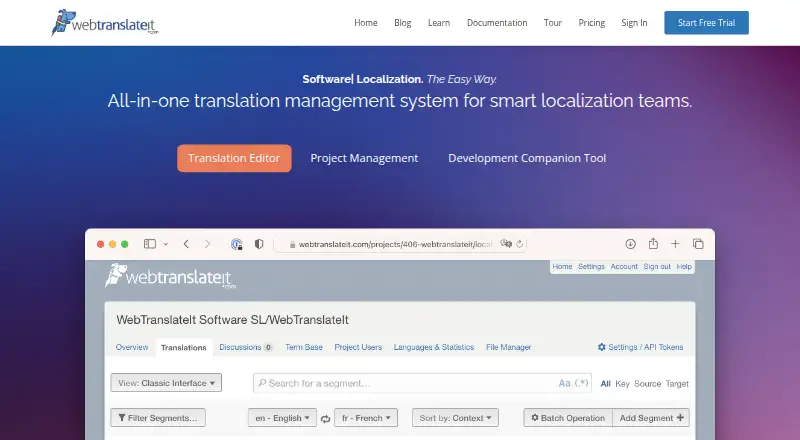The height and width of the screenshot is (440, 800).
Task: Open the Translations project tab
Action: pos(184,347)
